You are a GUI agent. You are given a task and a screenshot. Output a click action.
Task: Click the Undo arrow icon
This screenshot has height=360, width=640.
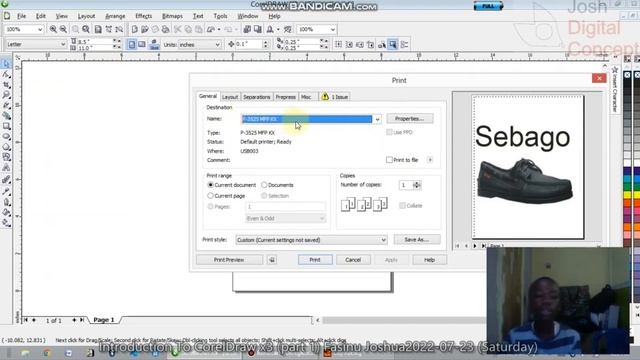pyautogui.click(x=211, y=29)
